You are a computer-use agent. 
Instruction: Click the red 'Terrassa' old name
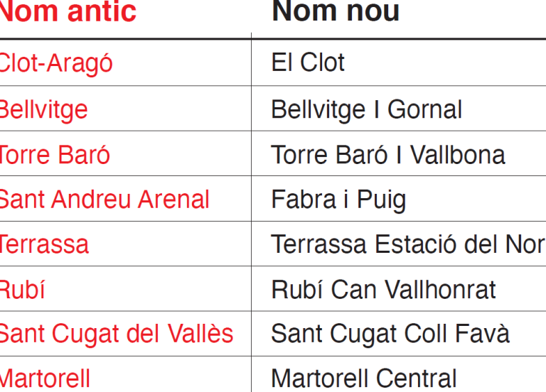pyautogui.click(x=44, y=244)
